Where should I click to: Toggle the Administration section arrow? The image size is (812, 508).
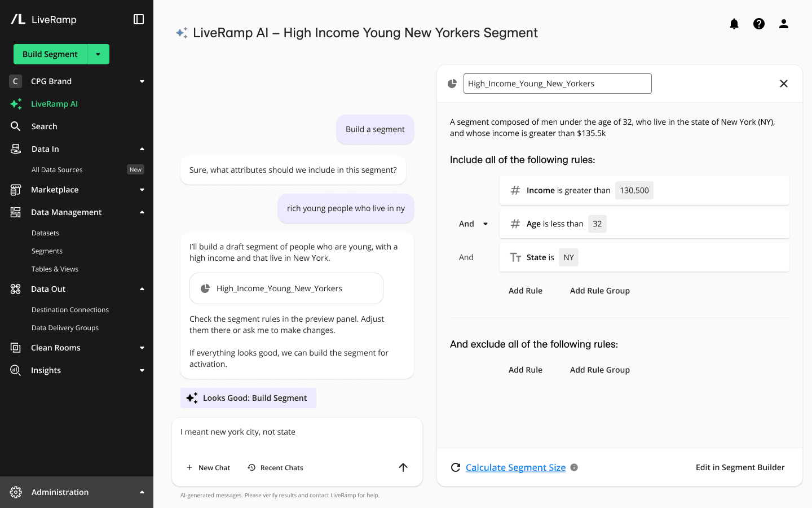point(142,492)
